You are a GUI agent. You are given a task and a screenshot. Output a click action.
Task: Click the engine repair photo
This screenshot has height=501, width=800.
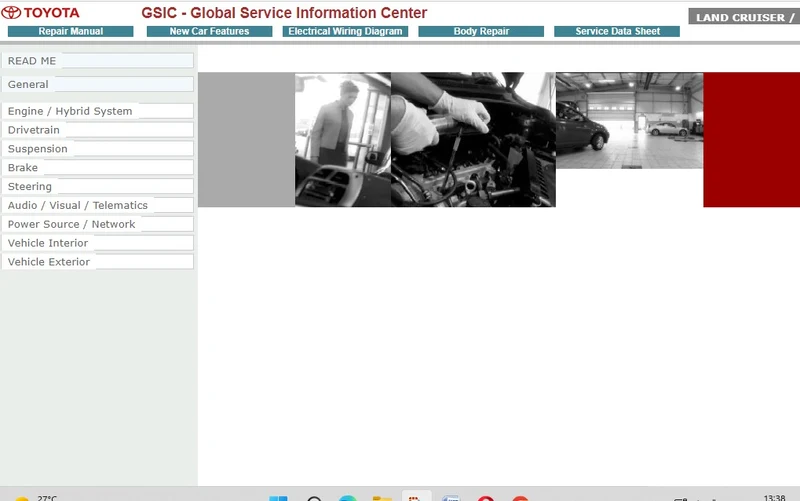[473, 140]
